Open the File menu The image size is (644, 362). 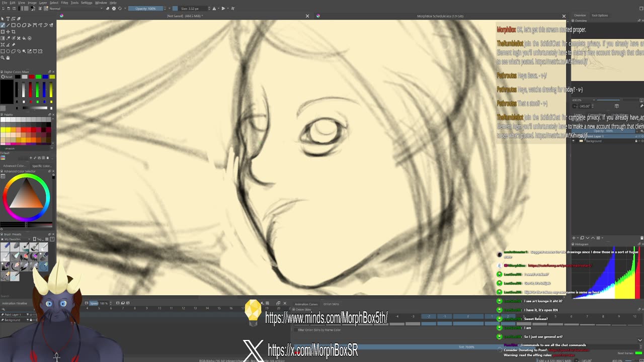5,3
